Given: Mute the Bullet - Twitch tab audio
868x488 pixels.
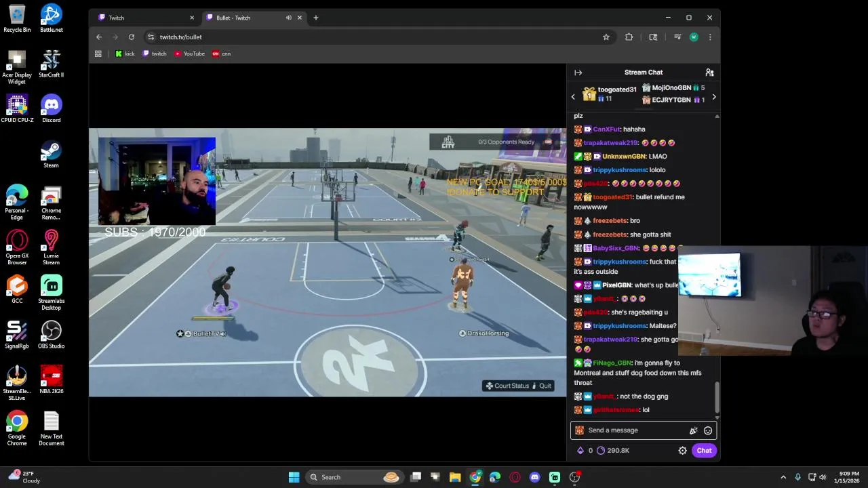Looking at the screenshot, I should coord(289,18).
